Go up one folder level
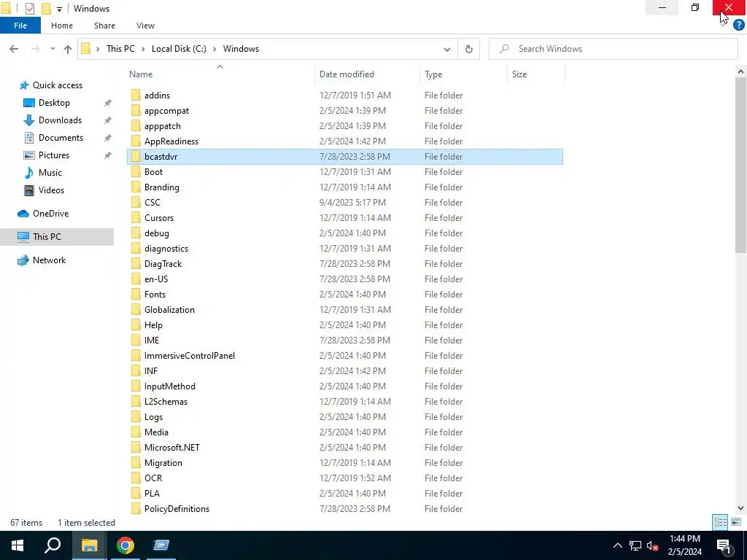This screenshot has width=747, height=560. click(68, 49)
